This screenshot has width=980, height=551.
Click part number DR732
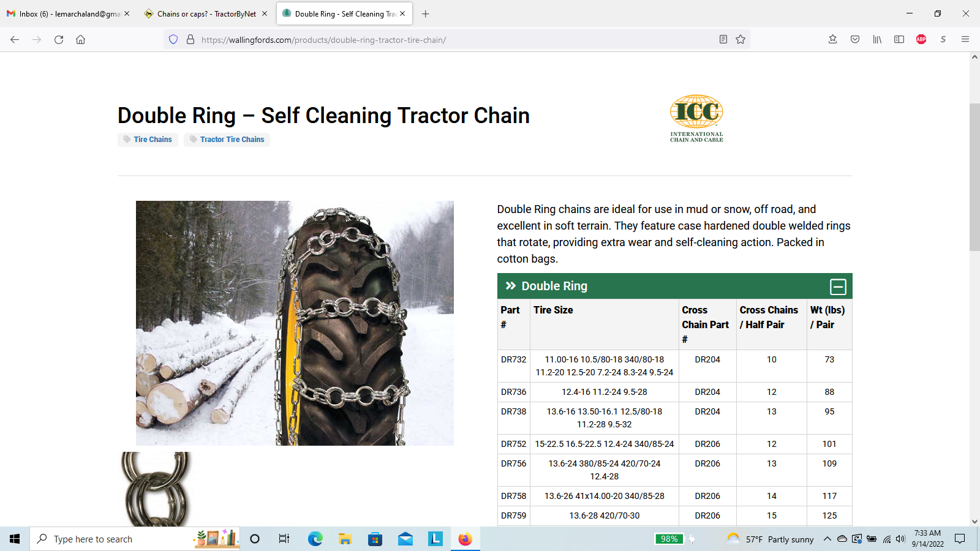coord(513,359)
